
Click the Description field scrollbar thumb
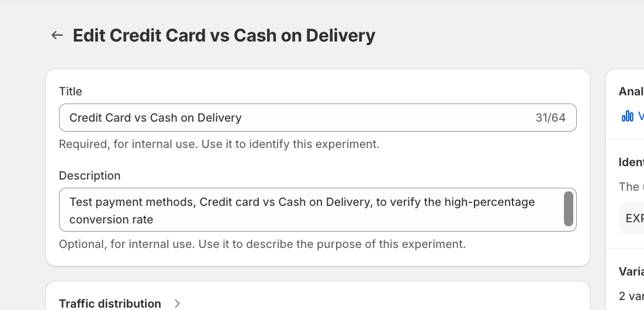click(x=568, y=209)
